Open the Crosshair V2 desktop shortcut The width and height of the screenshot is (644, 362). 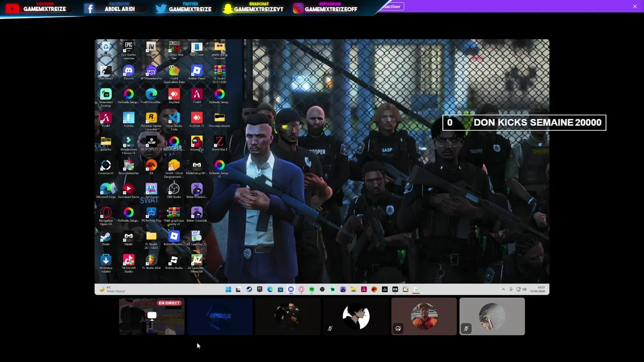click(x=106, y=167)
